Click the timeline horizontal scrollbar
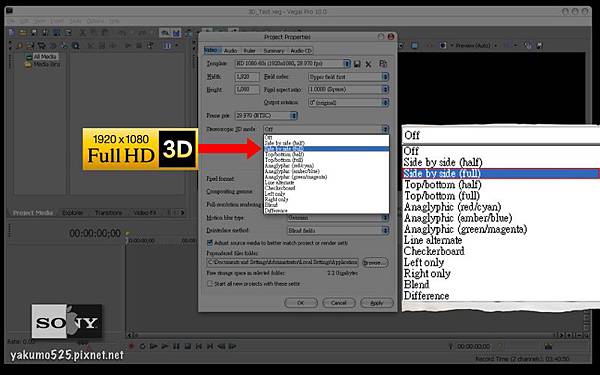The width and height of the screenshot is (600, 375). pos(342,335)
